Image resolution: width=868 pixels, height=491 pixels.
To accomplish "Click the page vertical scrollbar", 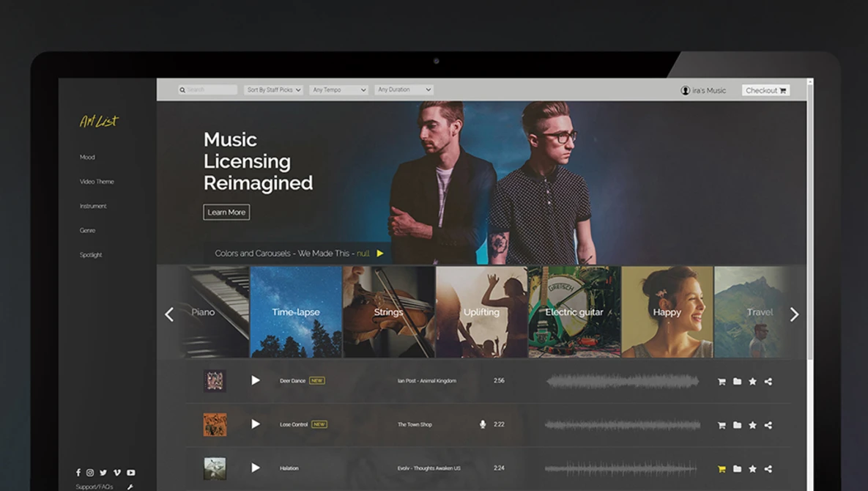I will [x=810, y=221].
